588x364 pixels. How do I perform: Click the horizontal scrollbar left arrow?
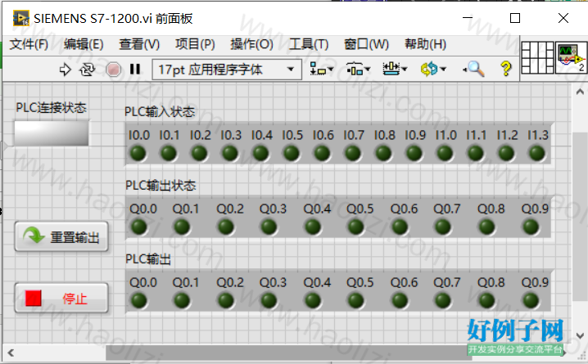(11, 353)
